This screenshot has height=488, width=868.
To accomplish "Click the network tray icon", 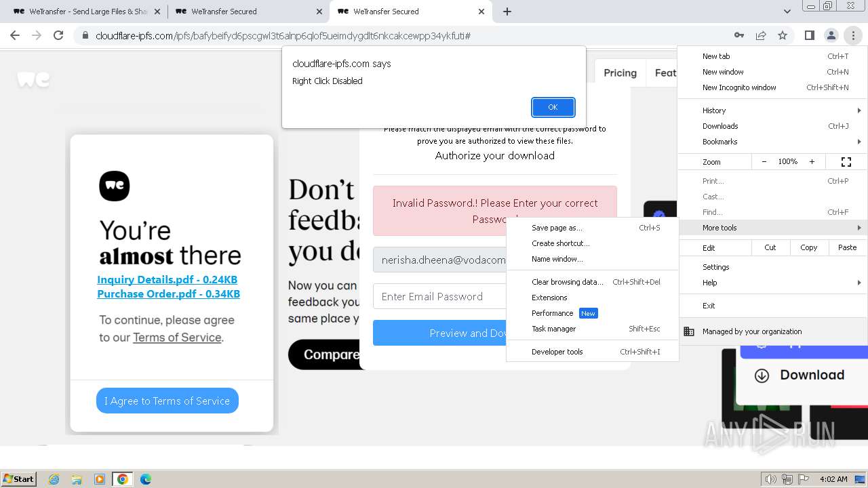I will click(787, 479).
